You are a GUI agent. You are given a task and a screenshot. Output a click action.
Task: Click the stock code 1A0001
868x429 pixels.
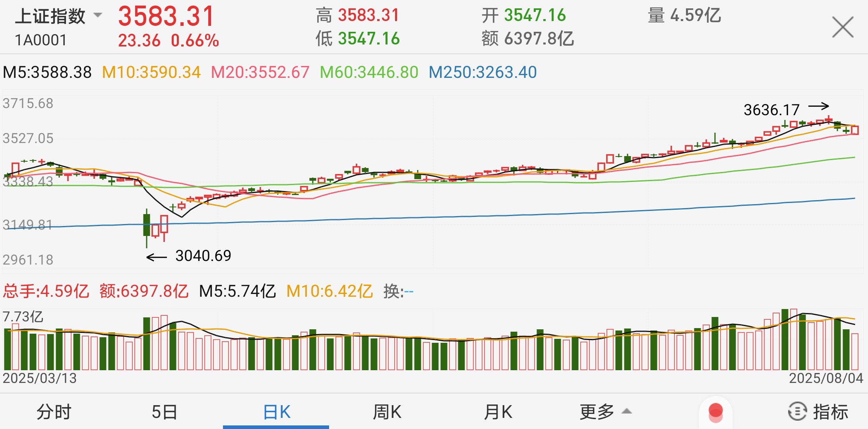tap(41, 40)
